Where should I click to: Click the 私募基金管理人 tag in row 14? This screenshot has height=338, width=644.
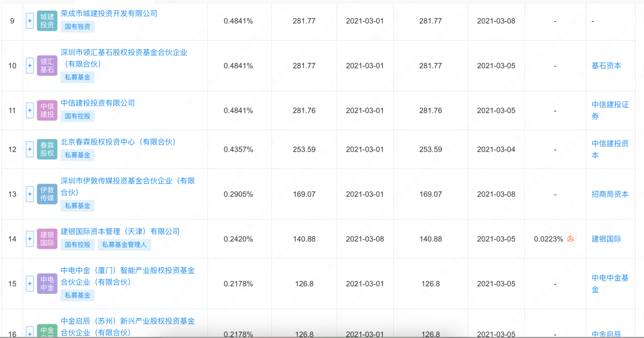[x=124, y=245]
